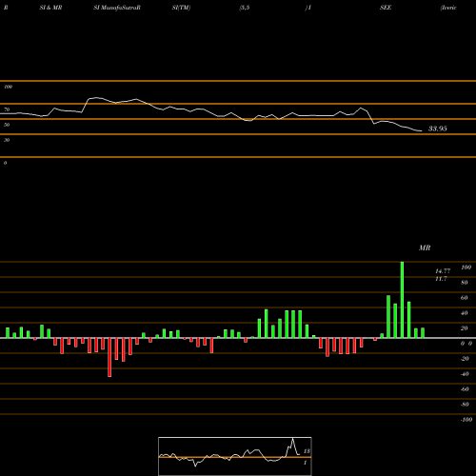Click the 'MR' label above bar chart
The width and height of the screenshot is (476, 476).
[x=425, y=248]
